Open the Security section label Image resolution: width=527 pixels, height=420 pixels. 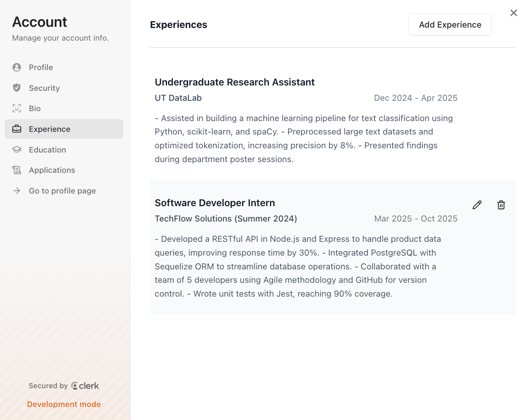coord(44,88)
